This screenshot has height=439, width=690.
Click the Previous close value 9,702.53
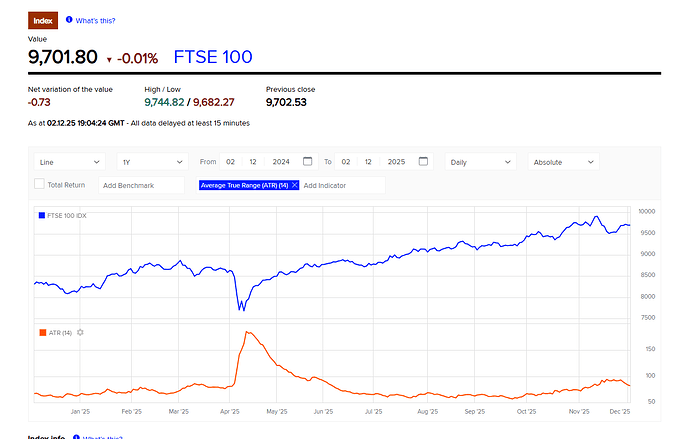click(286, 102)
